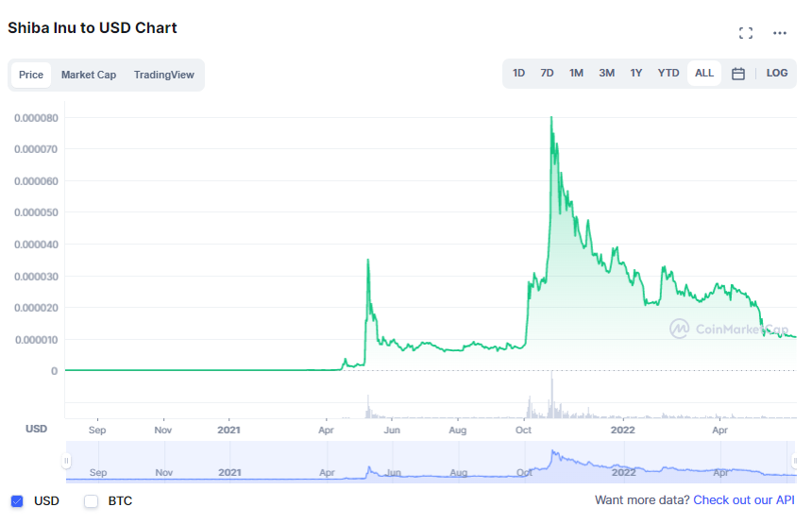Image resolution: width=812 pixels, height=524 pixels.
Task: Select the 1M time range
Action: [576, 73]
